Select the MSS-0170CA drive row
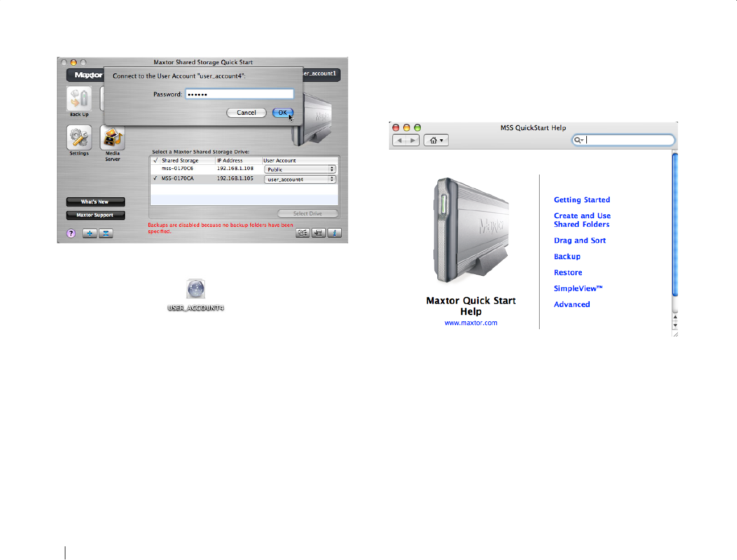Image resolution: width=737 pixels, height=560 pixels. tap(244, 179)
